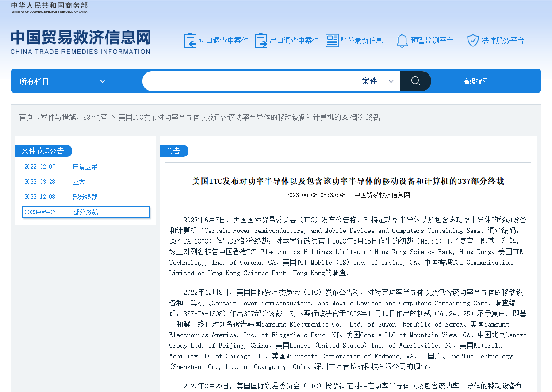Go to 案件与措施 breadcrumb
The height and width of the screenshot is (392, 552).
pos(58,117)
